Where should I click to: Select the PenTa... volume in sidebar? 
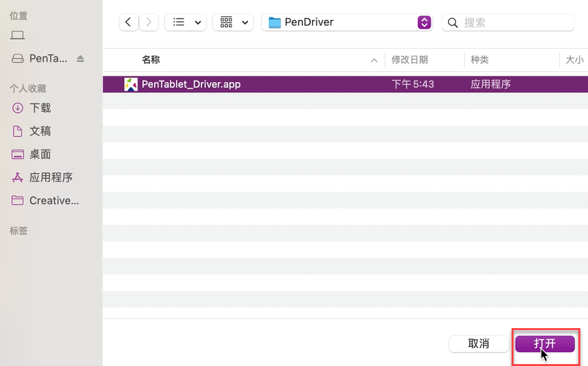click(48, 58)
